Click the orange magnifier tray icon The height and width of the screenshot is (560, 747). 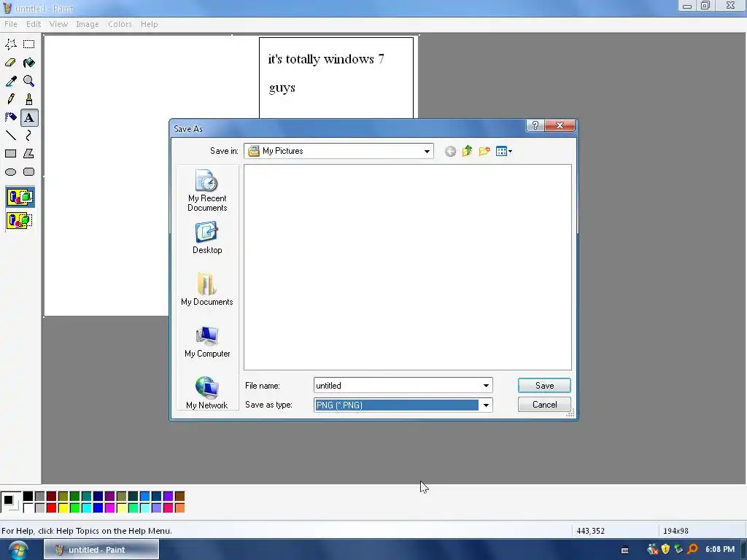coord(693,549)
